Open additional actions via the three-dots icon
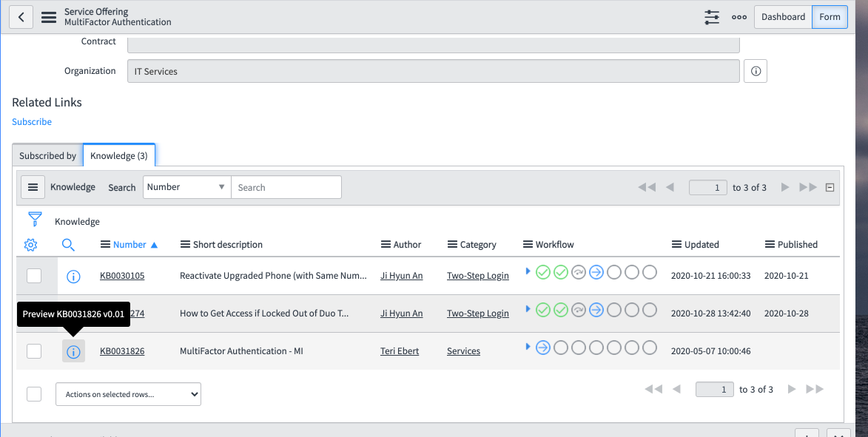Viewport: 868px width, 437px height. pos(739,16)
